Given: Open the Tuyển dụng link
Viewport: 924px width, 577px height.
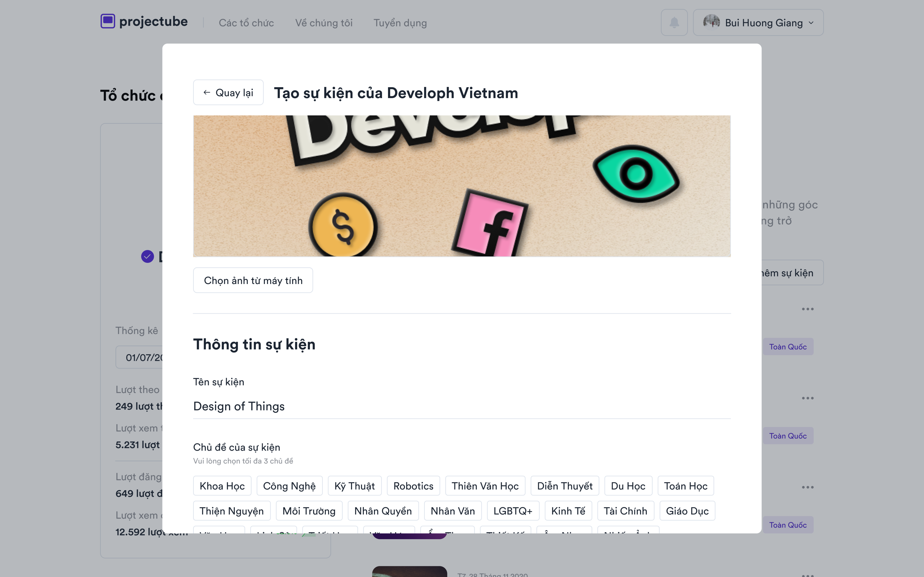Looking at the screenshot, I should coord(400,23).
